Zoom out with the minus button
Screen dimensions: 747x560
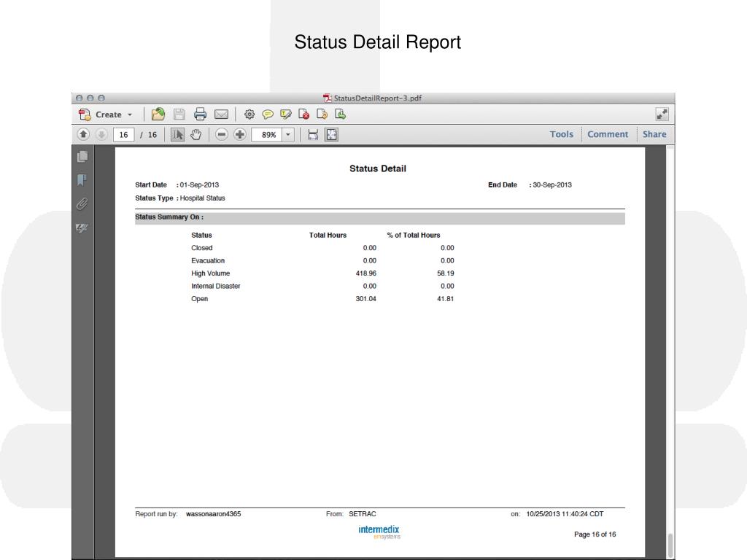222,135
